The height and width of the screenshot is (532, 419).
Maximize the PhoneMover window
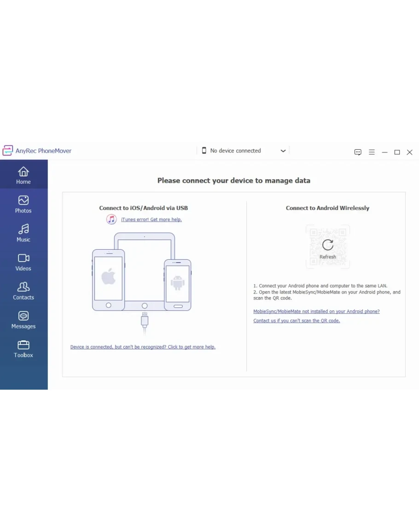tap(397, 152)
